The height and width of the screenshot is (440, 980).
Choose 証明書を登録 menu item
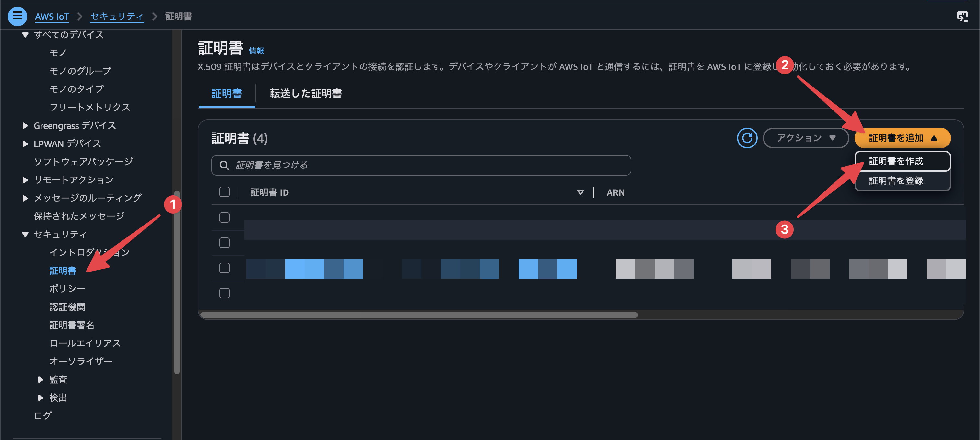pos(902,181)
